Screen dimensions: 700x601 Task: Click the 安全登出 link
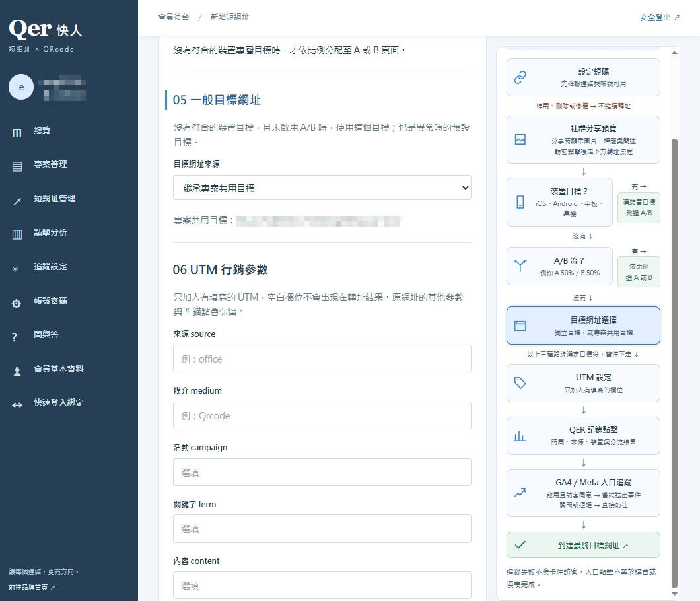coord(659,17)
